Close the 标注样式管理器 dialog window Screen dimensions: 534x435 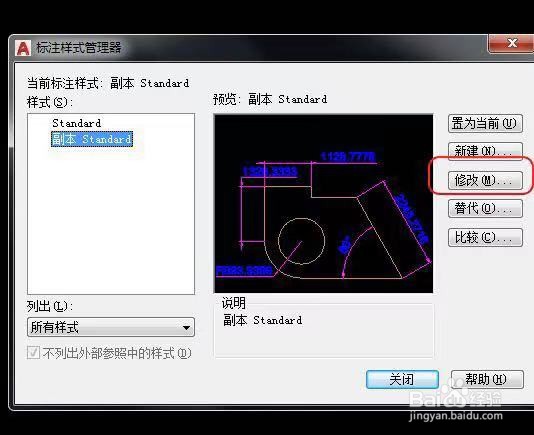[x=512, y=44]
